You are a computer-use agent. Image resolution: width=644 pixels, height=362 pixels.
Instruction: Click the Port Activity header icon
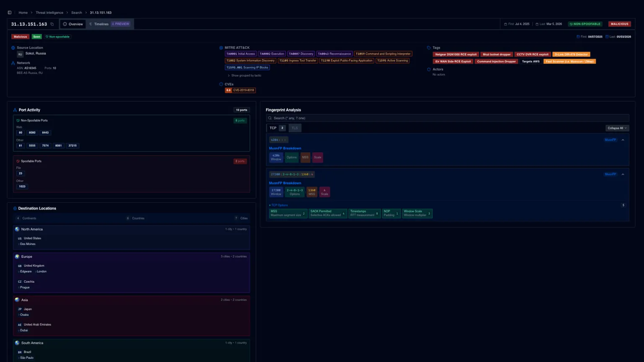click(x=14, y=110)
